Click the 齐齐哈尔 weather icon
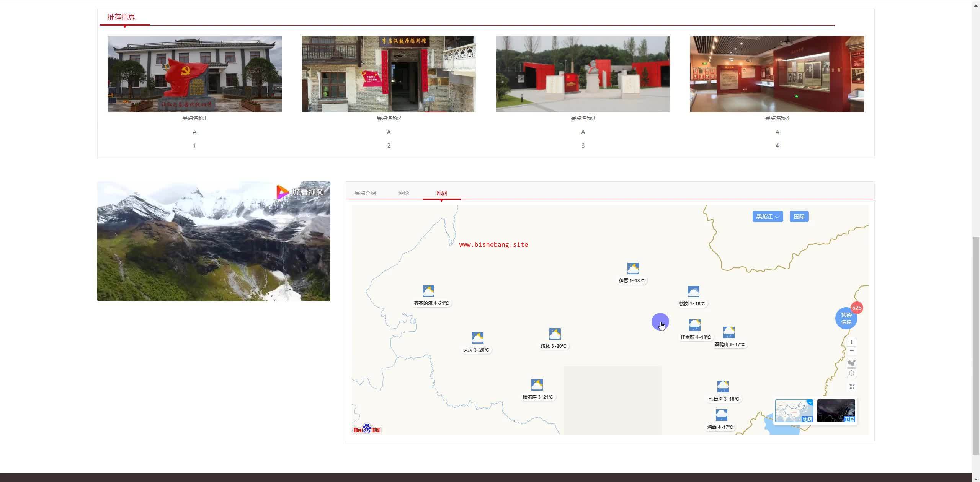 pyautogui.click(x=428, y=291)
